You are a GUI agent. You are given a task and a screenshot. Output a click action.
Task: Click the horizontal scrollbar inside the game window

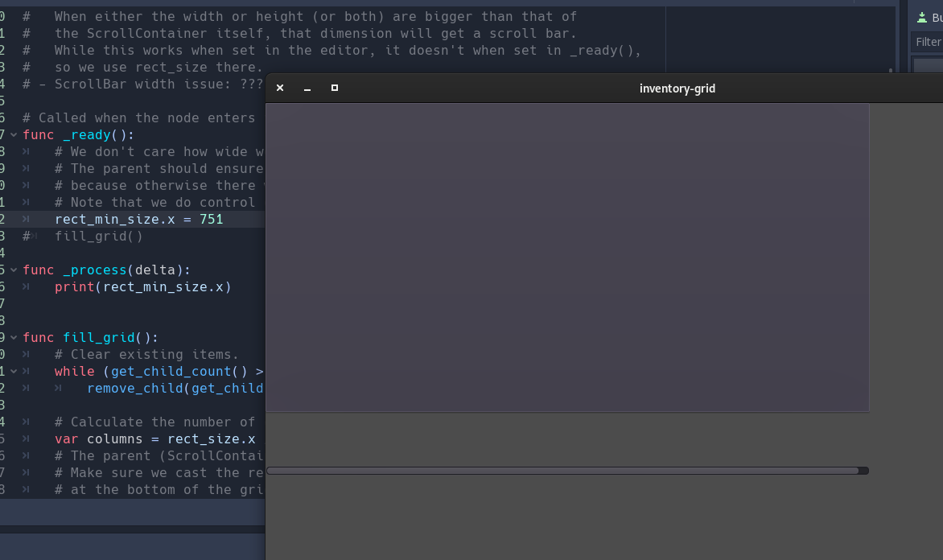pyautogui.click(x=563, y=470)
